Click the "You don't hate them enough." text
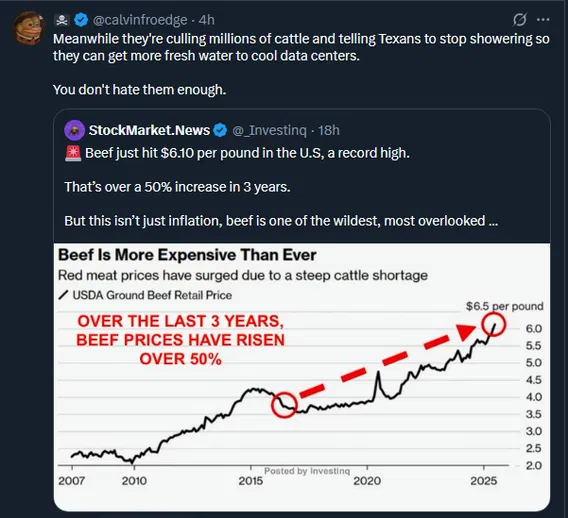The width and height of the screenshot is (568, 518). 139,90
